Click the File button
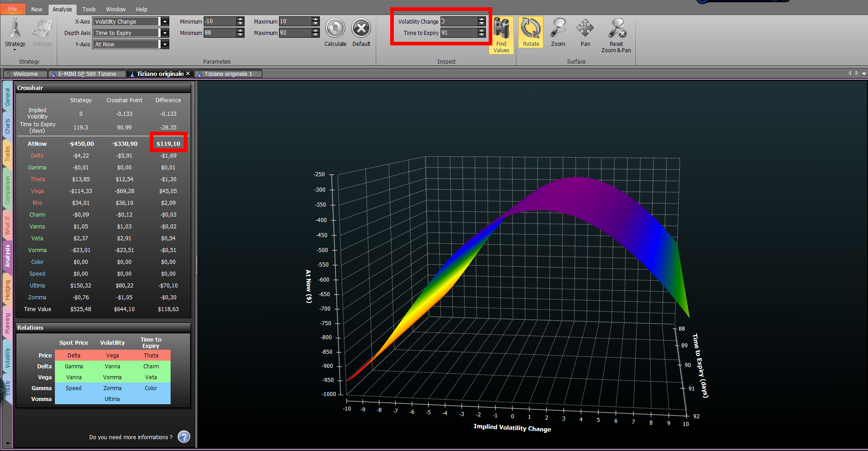 click(13, 9)
